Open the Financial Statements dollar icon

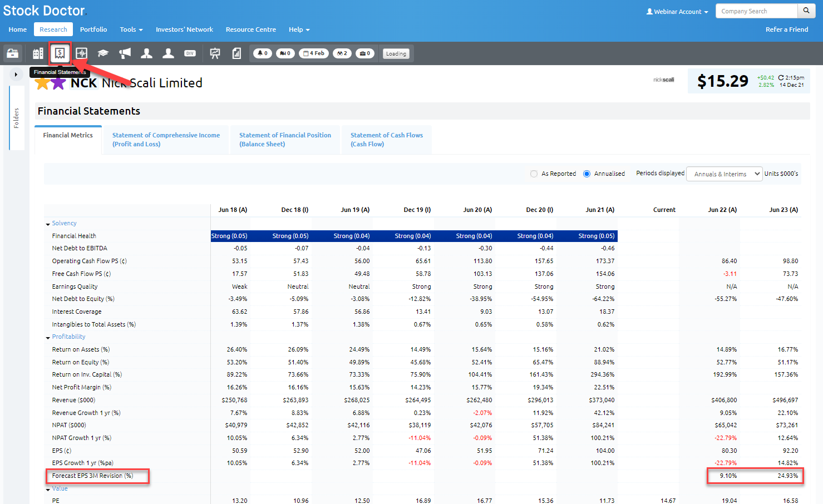[60, 53]
